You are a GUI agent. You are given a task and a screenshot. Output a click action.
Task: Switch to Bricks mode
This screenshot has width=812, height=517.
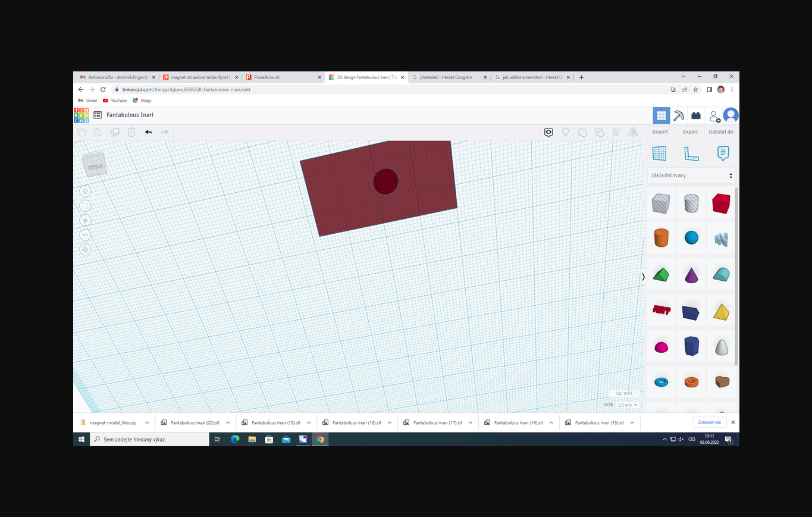(x=696, y=115)
